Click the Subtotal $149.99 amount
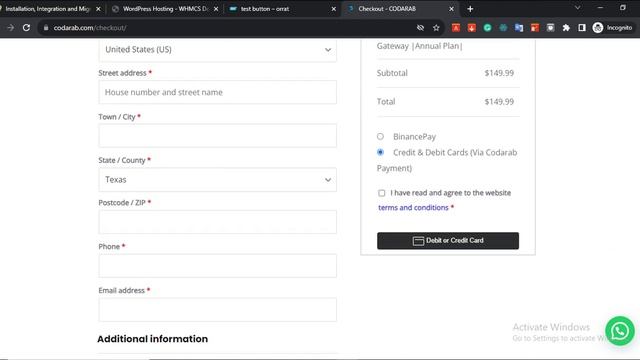Viewport: 640px width, 360px height. tap(499, 73)
